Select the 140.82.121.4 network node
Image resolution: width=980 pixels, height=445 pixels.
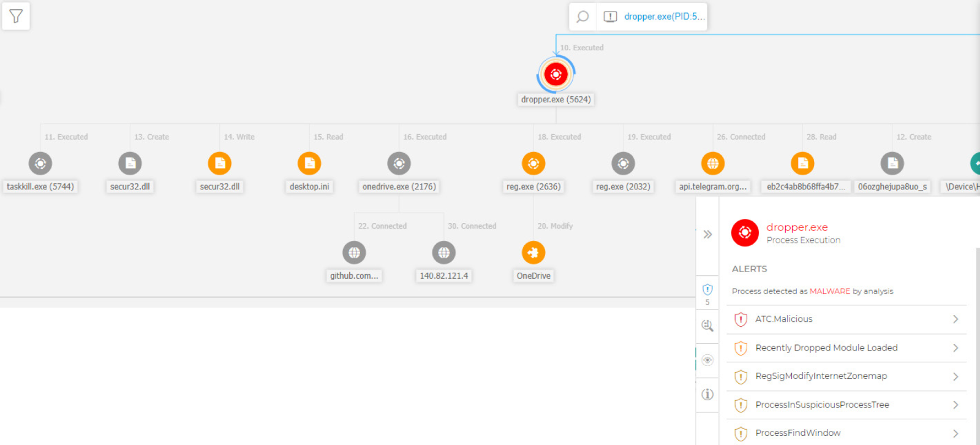[x=444, y=253]
